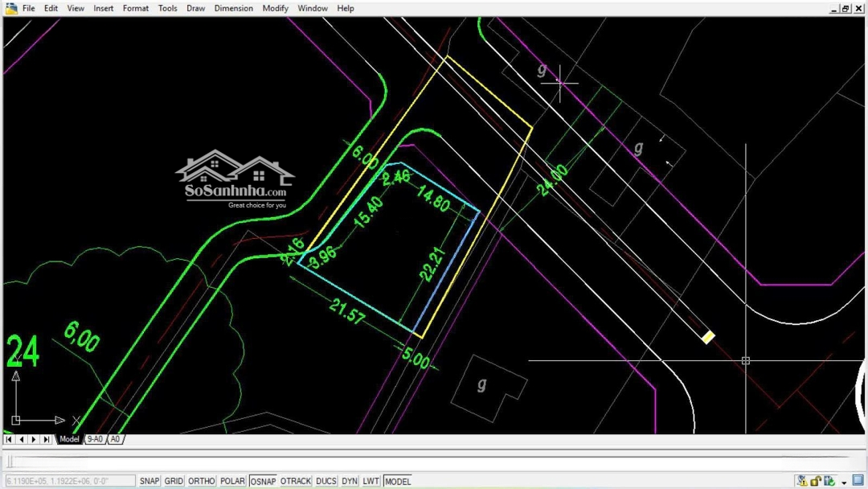Click the AutoCAD application icon in menu bar
This screenshot has height=489, width=868.
coord(11,8)
